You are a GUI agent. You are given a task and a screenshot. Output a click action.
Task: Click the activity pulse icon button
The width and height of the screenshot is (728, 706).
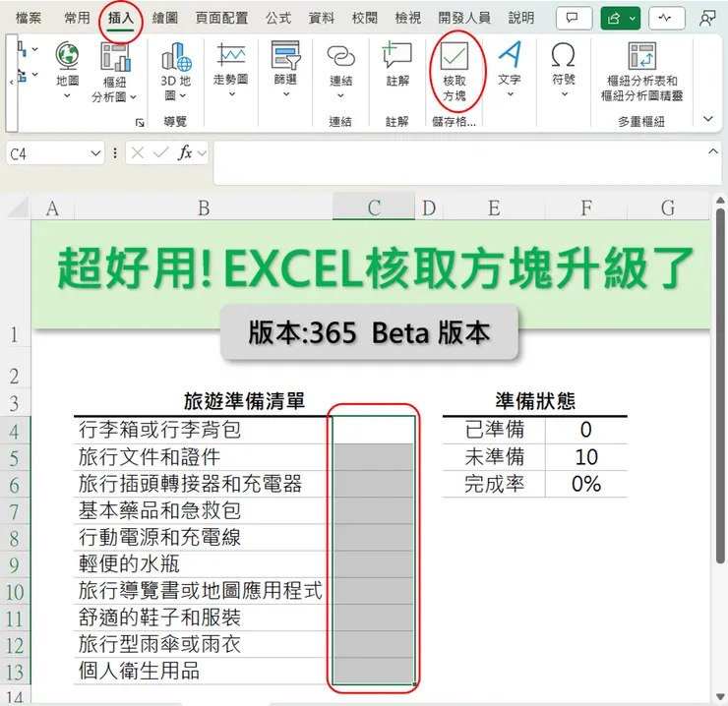pyautogui.click(x=666, y=18)
